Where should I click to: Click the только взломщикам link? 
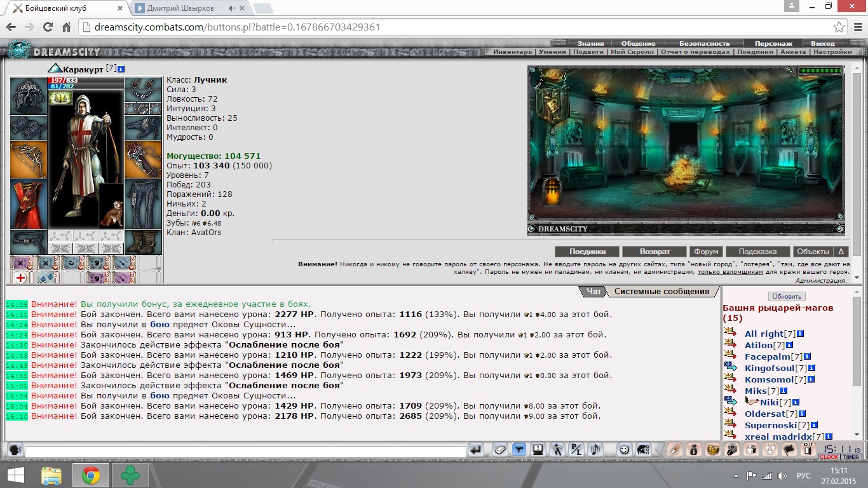pos(731,271)
